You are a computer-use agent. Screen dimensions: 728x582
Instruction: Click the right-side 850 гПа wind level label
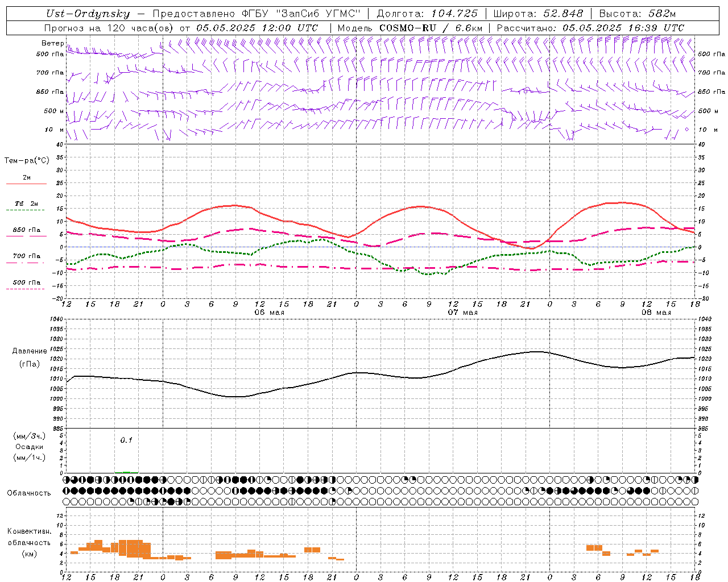click(x=712, y=92)
